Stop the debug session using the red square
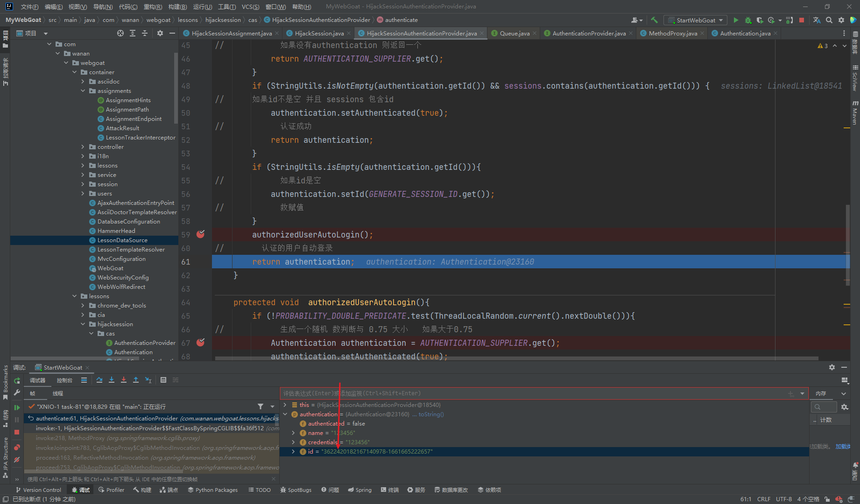Image resolution: width=860 pixels, height=504 pixels. coord(17,432)
